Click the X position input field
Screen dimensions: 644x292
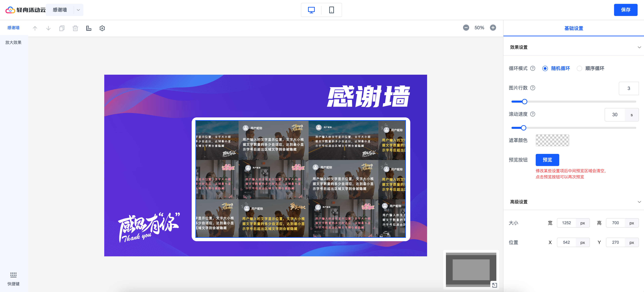(x=566, y=242)
